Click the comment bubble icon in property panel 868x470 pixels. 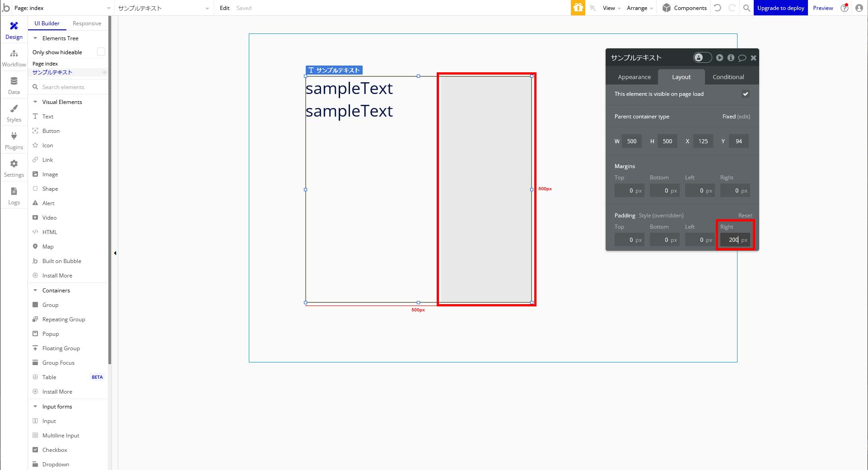pos(742,58)
